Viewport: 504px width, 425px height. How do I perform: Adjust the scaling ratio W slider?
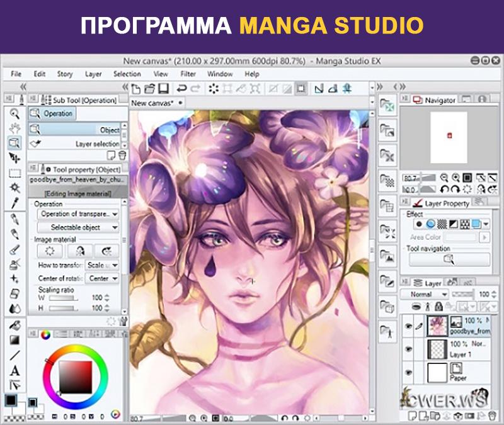(63, 298)
